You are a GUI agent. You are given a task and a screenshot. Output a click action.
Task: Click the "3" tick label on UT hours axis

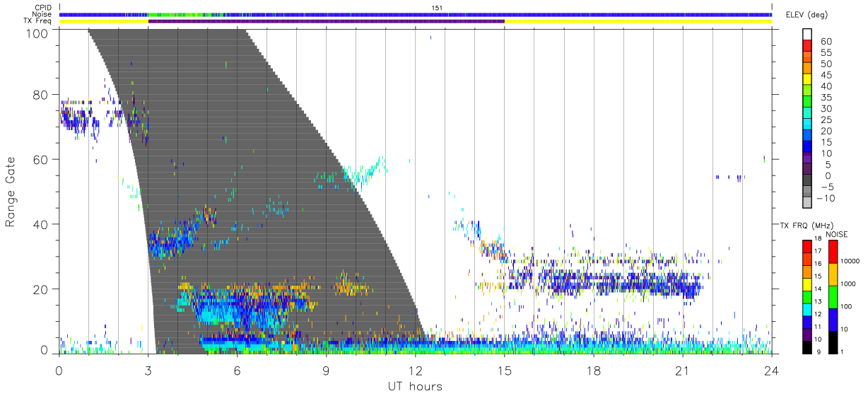tap(148, 370)
